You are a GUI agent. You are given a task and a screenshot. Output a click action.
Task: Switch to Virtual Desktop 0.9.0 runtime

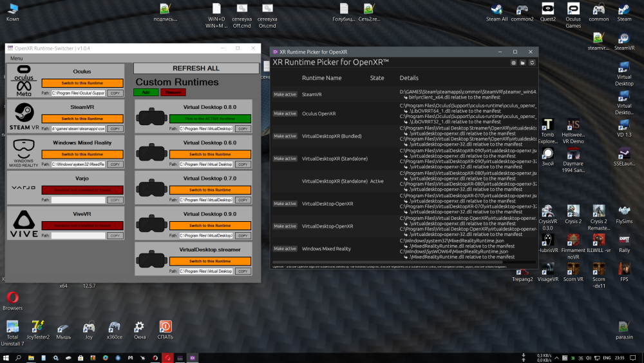click(210, 226)
